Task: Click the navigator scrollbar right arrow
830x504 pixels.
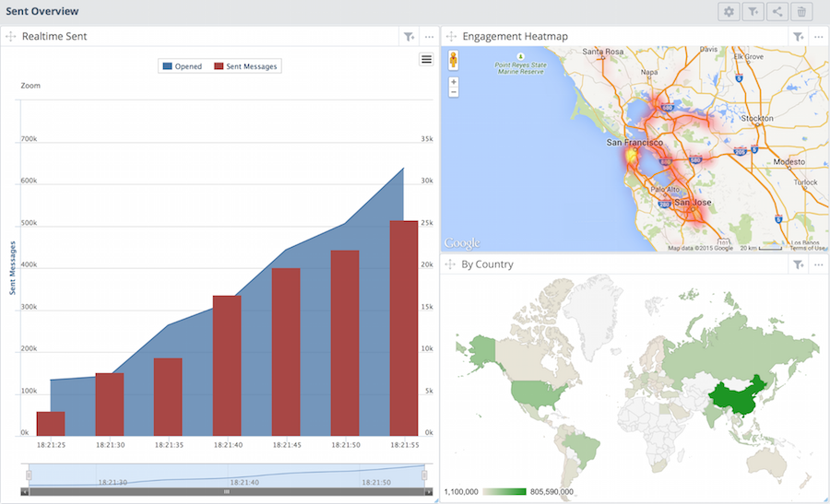Action: [429, 492]
